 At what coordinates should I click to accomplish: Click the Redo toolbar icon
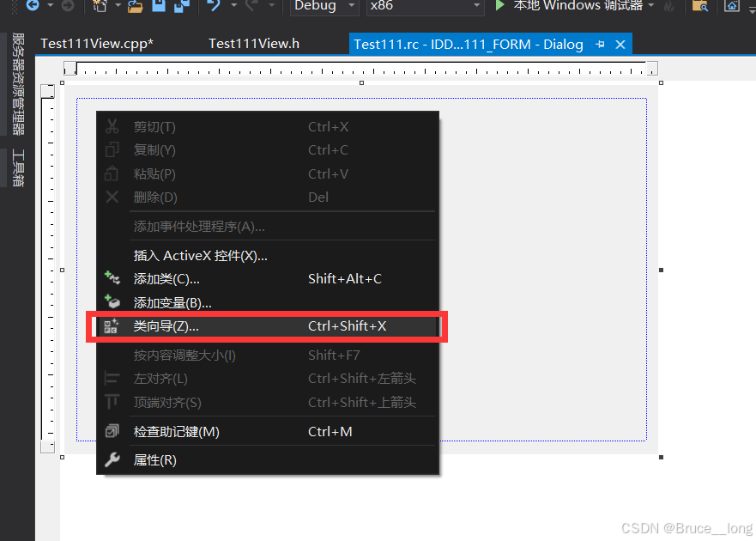pos(250,7)
